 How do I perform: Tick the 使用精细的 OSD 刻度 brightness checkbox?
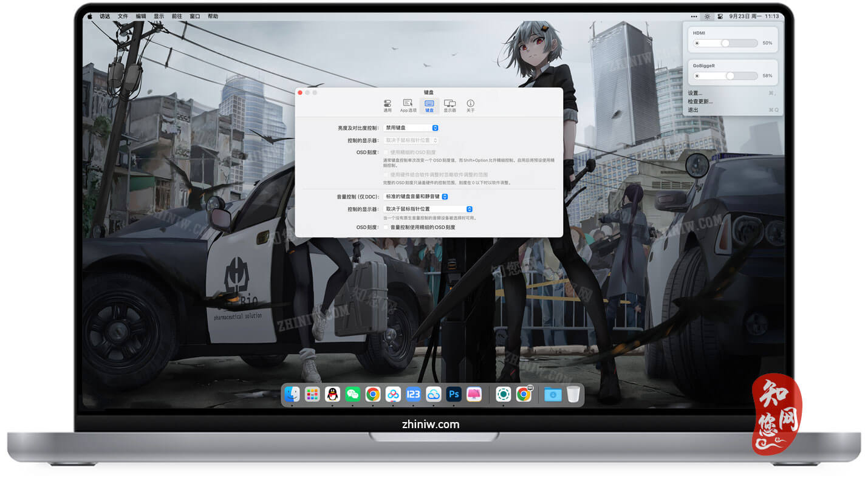[386, 152]
